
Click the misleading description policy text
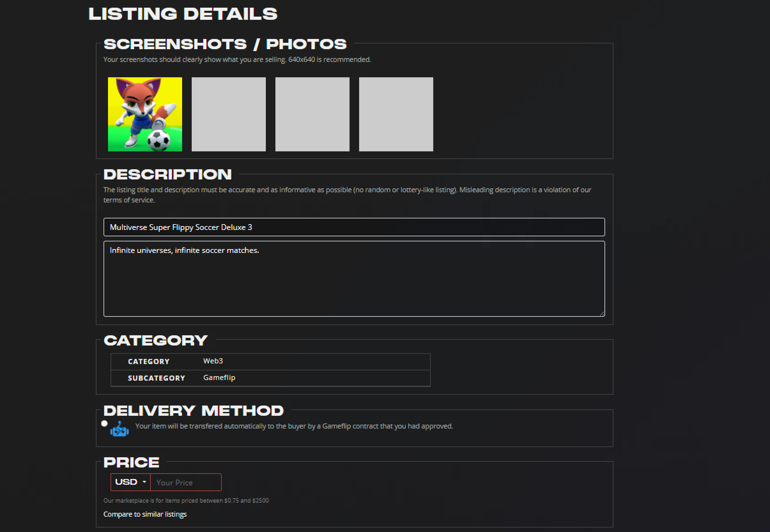pyautogui.click(x=347, y=195)
